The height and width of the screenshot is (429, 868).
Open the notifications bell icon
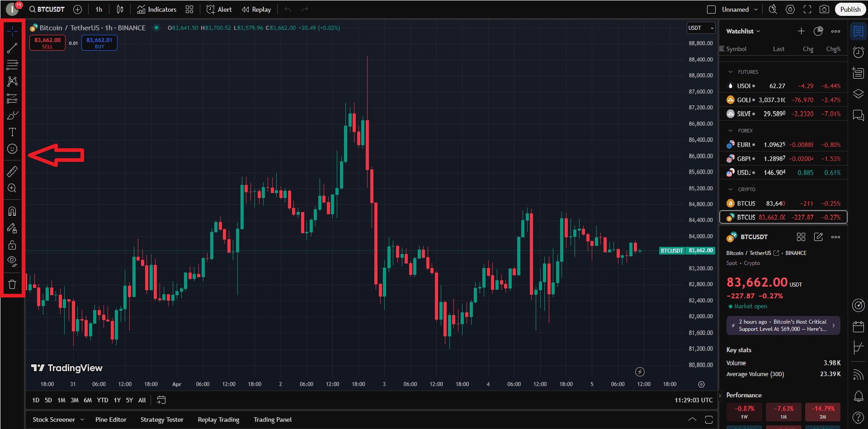[858, 396]
